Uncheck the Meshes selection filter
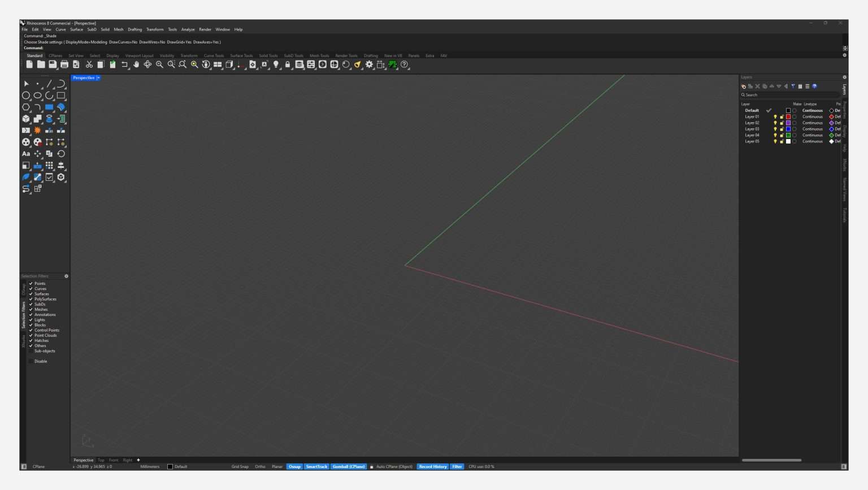This screenshot has width=868, height=490. tap(31, 310)
